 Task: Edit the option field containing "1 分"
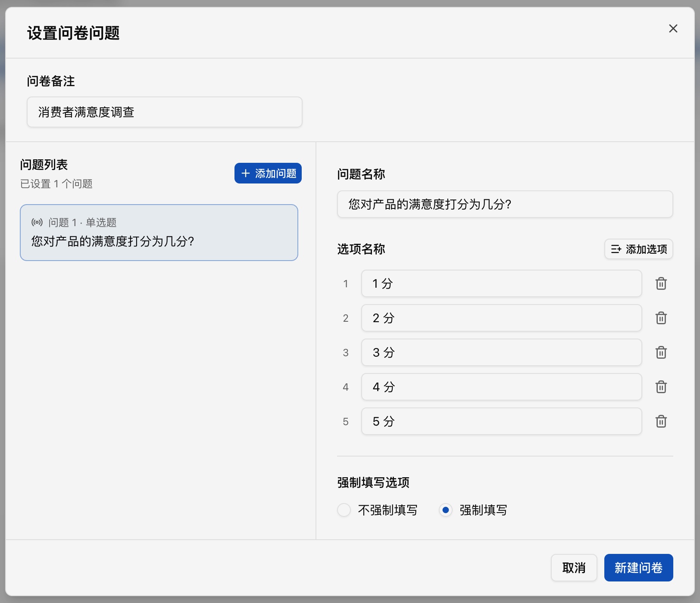point(501,283)
